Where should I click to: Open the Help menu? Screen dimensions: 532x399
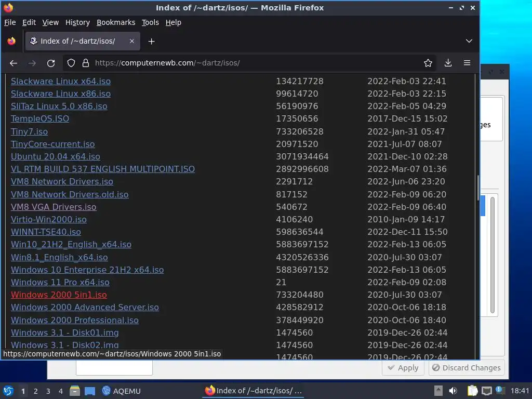pos(173,22)
